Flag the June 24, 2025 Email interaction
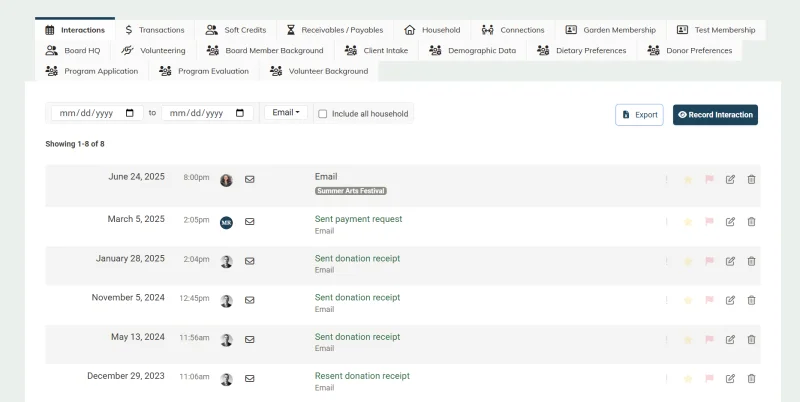800x402 pixels. [x=709, y=180]
